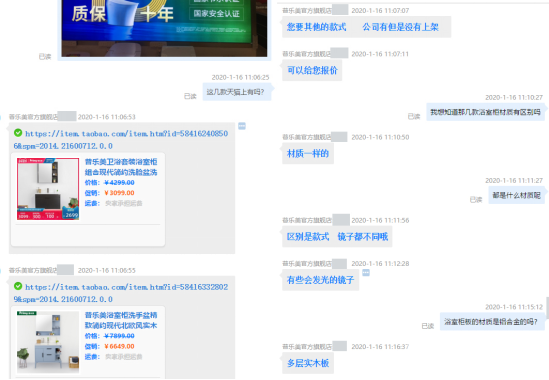Open the taobao link ending 58416332802
The image size is (549, 380).
coord(121,293)
